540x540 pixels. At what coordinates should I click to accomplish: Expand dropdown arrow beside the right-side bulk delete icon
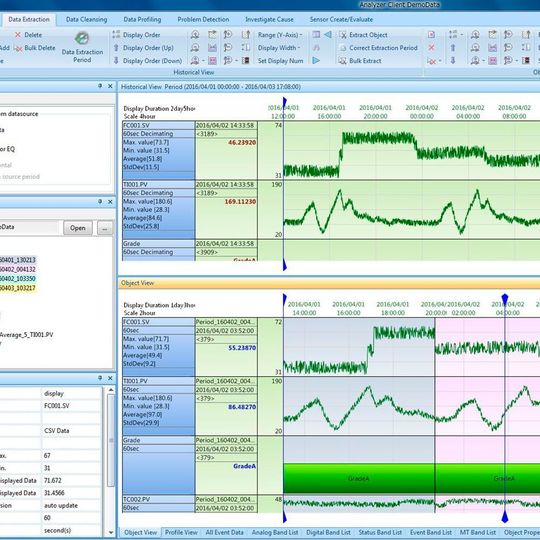pos(440,61)
